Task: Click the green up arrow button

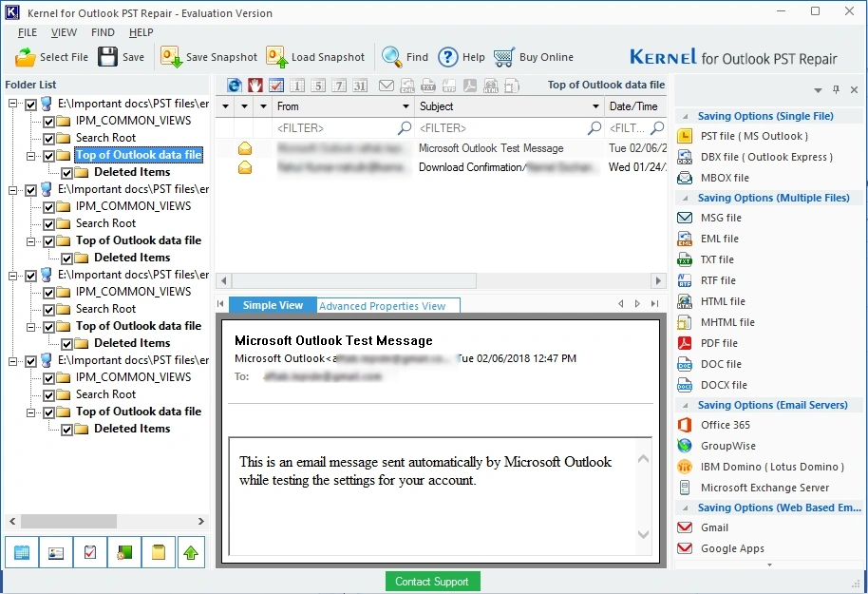Action: click(191, 552)
